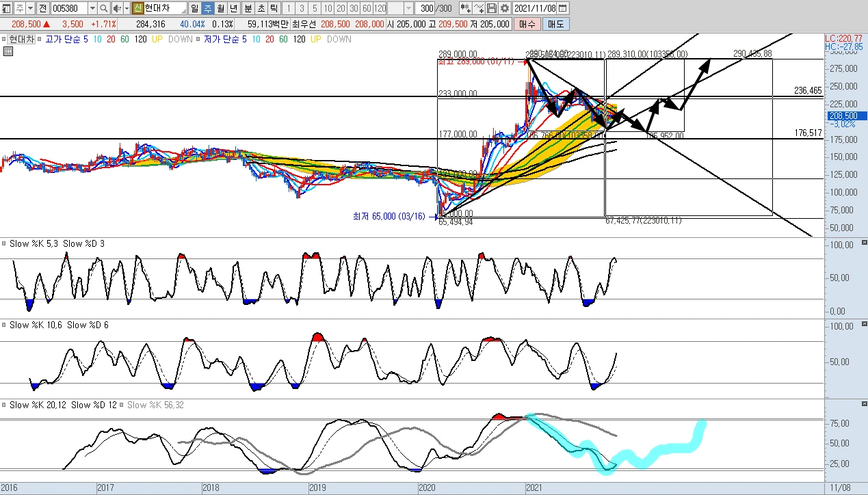Select the 틱 tick period button
Viewport: 868px width, 495px height.
coord(274,8)
